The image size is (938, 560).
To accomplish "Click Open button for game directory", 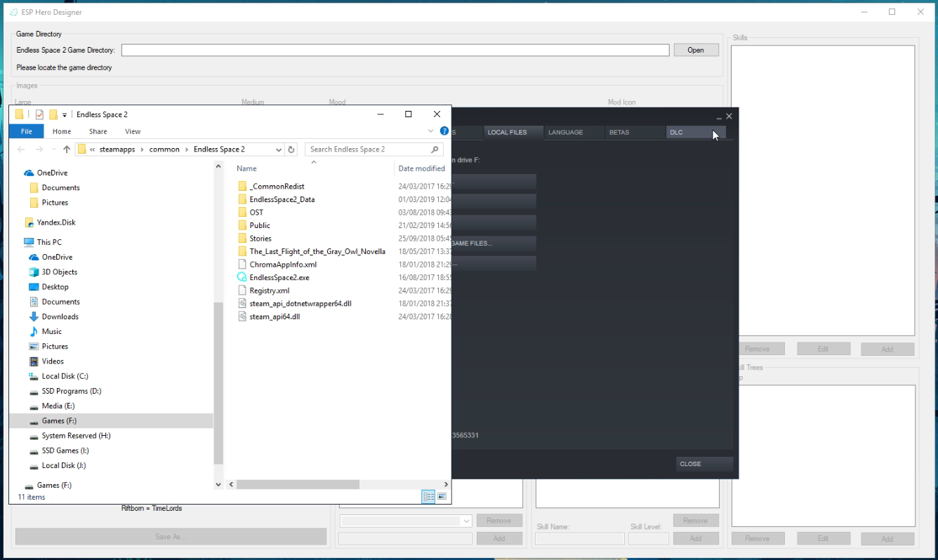I will point(696,50).
